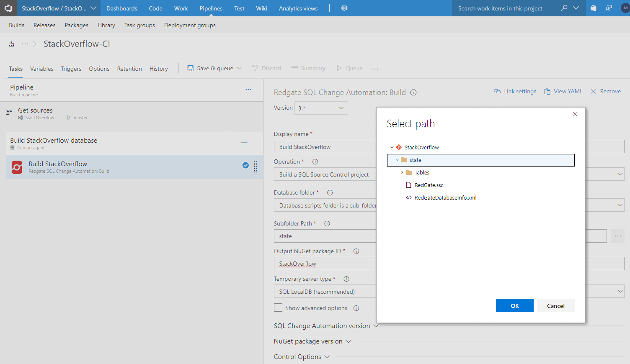Expand the Tables folder node
630x364 pixels.
[x=402, y=173]
